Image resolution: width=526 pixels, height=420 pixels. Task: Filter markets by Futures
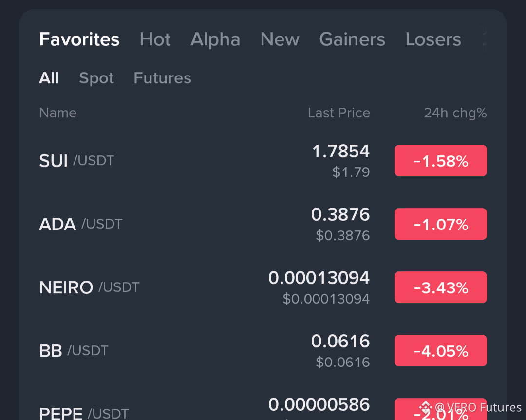pyautogui.click(x=162, y=78)
